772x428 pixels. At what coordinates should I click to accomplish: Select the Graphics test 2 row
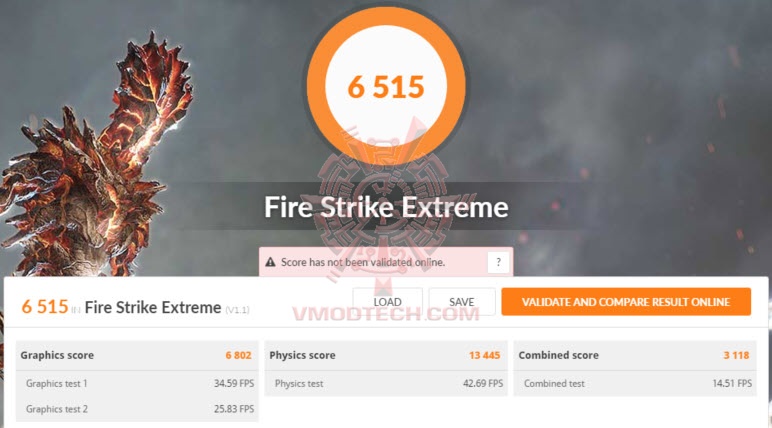click(x=137, y=409)
